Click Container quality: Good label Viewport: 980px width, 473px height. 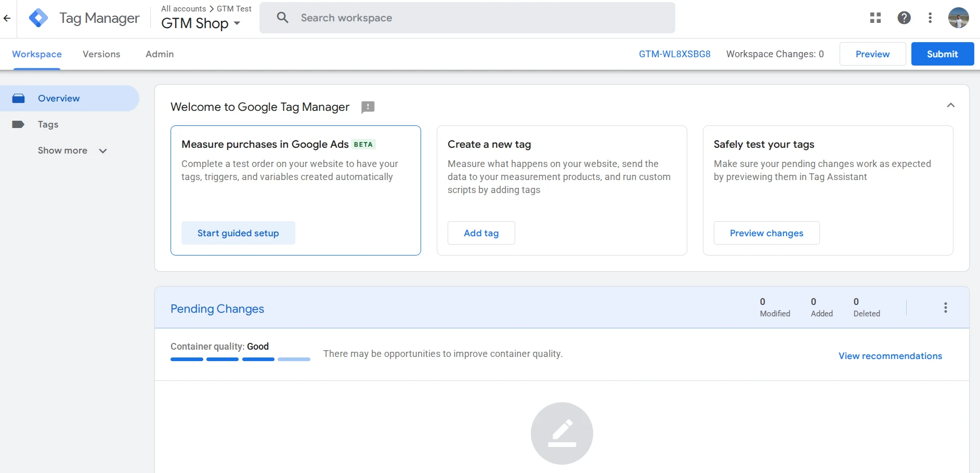pyautogui.click(x=219, y=347)
